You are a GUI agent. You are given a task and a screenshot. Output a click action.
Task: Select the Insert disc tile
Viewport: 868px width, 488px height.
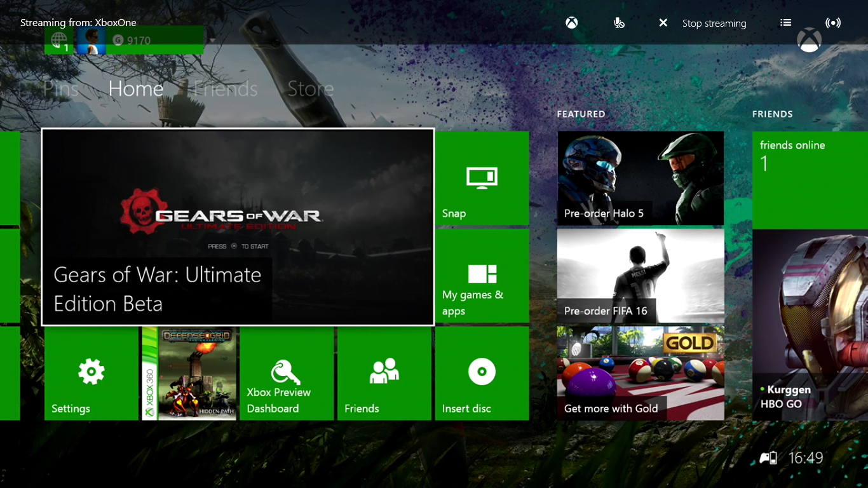(x=482, y=373)
